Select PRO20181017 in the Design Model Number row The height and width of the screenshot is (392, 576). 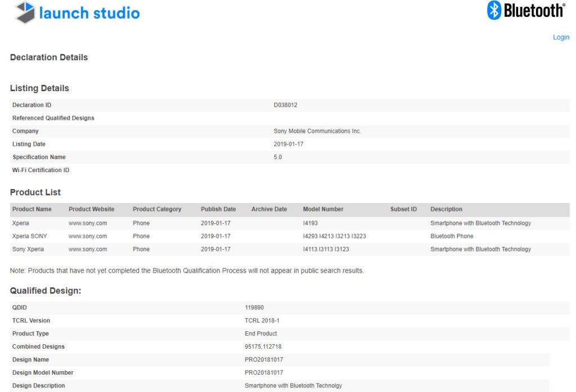264,373
